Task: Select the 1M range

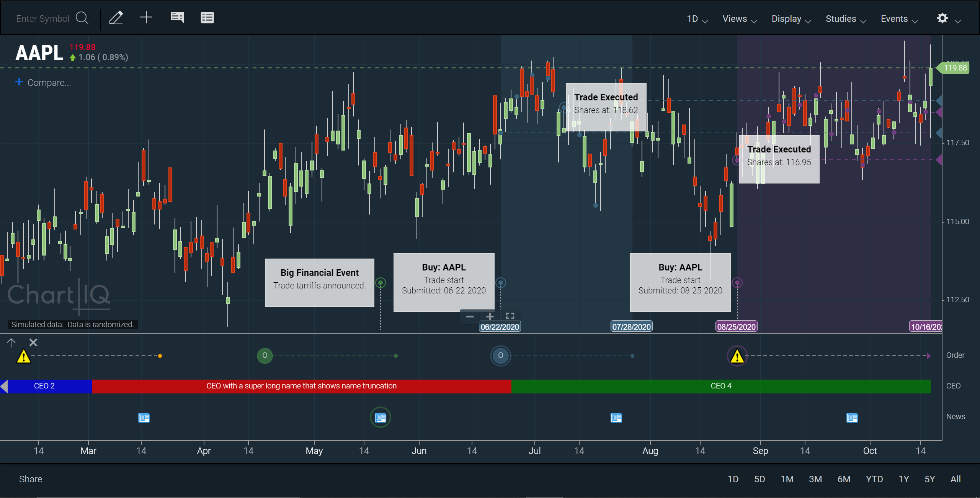Action: coord(787,479)
